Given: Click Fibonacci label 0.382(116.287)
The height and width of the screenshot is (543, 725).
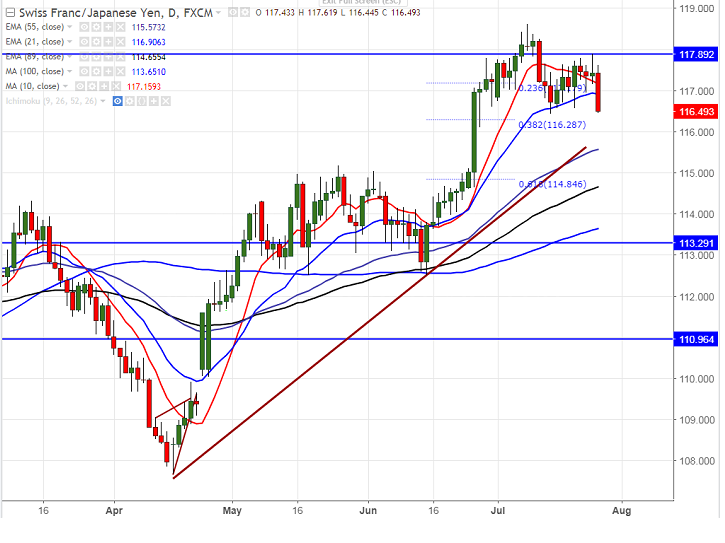Looking at the screenshot, I should [552, 124].
